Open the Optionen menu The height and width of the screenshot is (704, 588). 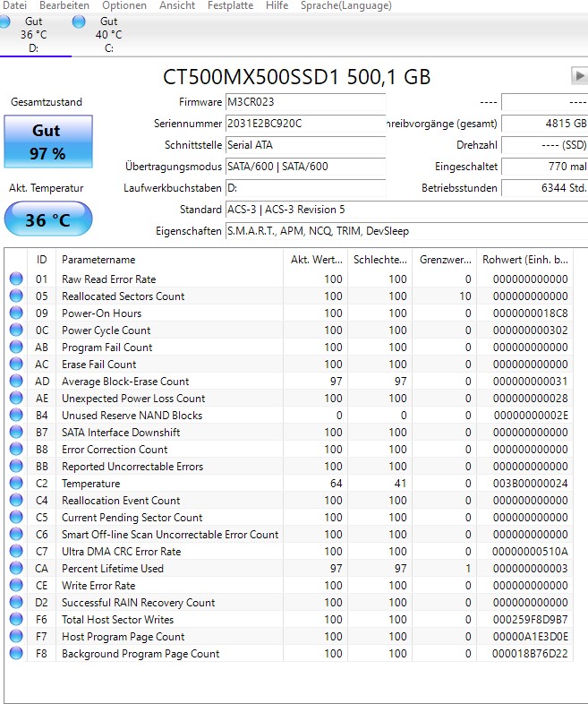(x=124, y=5)
